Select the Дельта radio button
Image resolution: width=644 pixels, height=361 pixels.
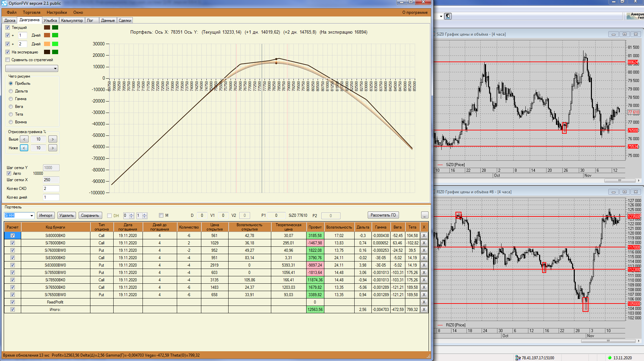tap(11, 91)
